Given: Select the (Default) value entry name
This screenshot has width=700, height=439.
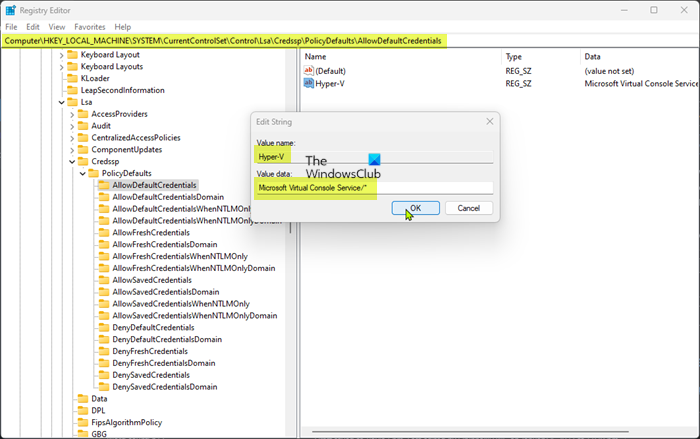Looking at the screenshot, I should 330,71.
